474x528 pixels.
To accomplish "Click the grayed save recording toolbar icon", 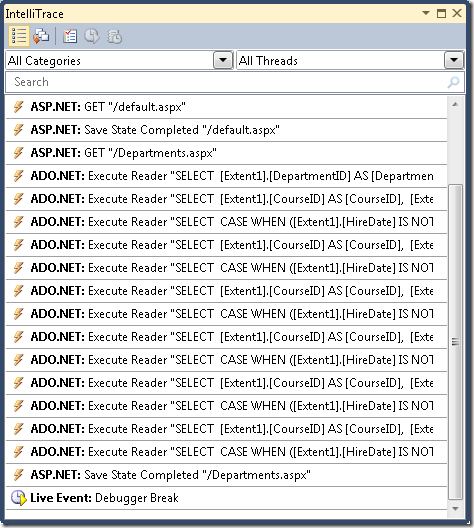I will [114, 36].
